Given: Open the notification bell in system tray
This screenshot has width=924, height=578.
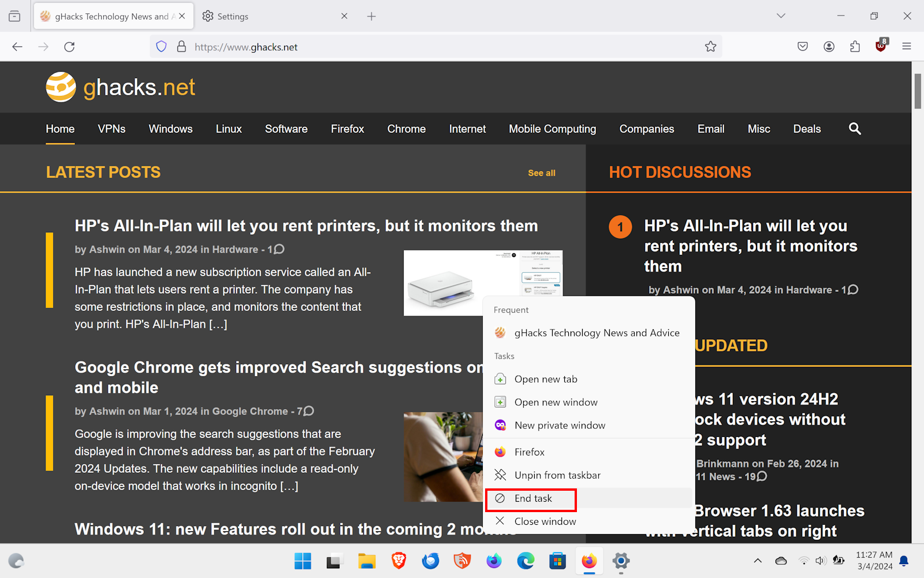Looking at the screenshot, I should coord(904,561).
